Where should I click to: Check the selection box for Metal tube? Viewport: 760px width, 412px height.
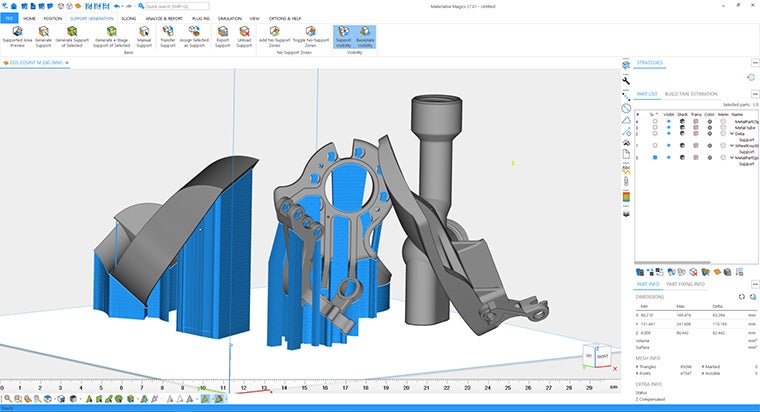point(655,127)
